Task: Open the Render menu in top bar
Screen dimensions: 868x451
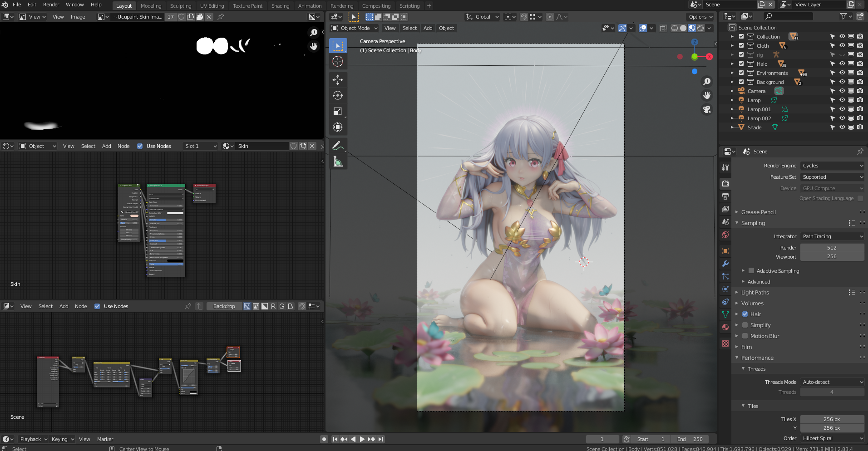Action: [51, 5]
